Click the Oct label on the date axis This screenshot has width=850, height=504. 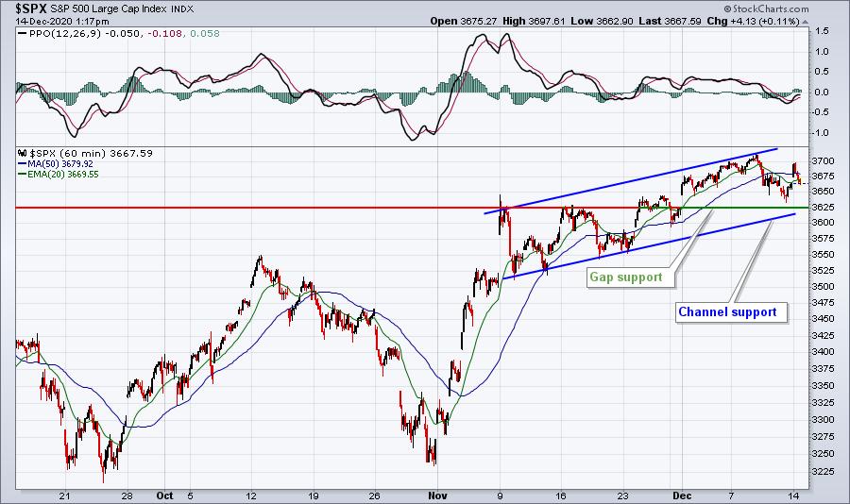(164, 496)
